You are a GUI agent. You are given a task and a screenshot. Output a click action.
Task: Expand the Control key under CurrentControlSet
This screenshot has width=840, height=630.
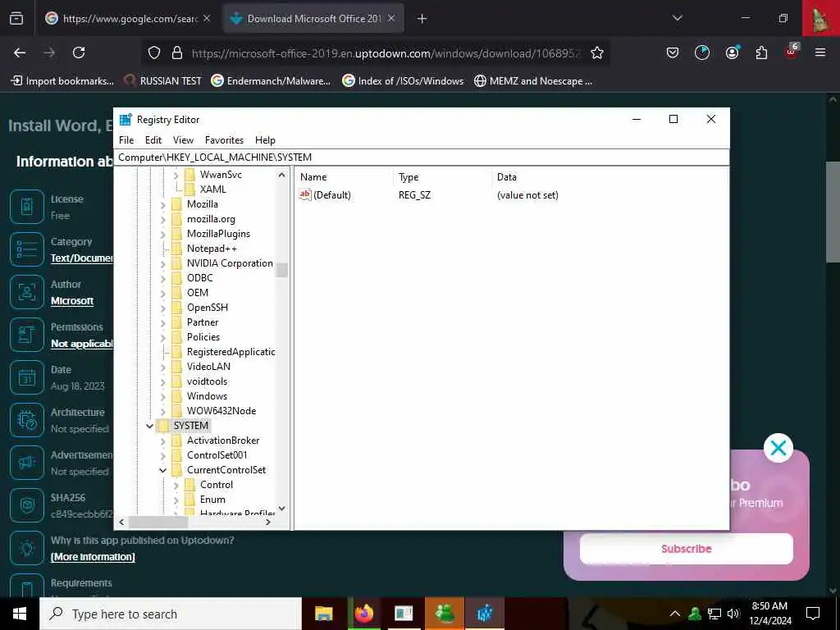tap(176, 486)
